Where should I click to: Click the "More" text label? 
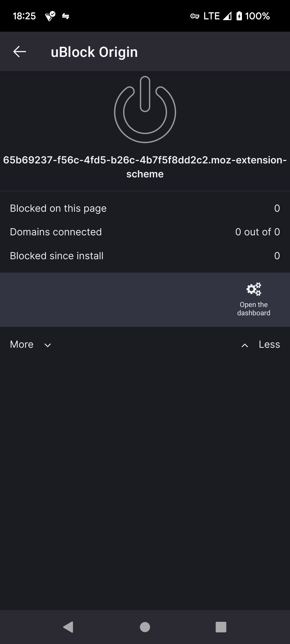pos(22,345)
